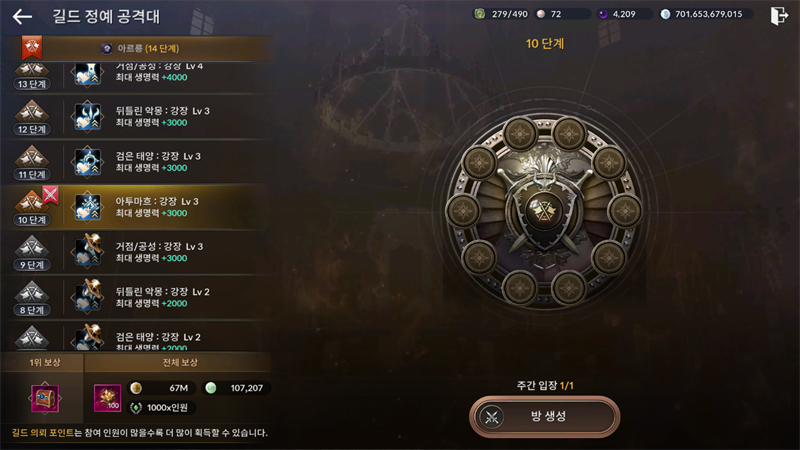Go back with the arrow icon
800x450 pixels.
tap(22, 16)
